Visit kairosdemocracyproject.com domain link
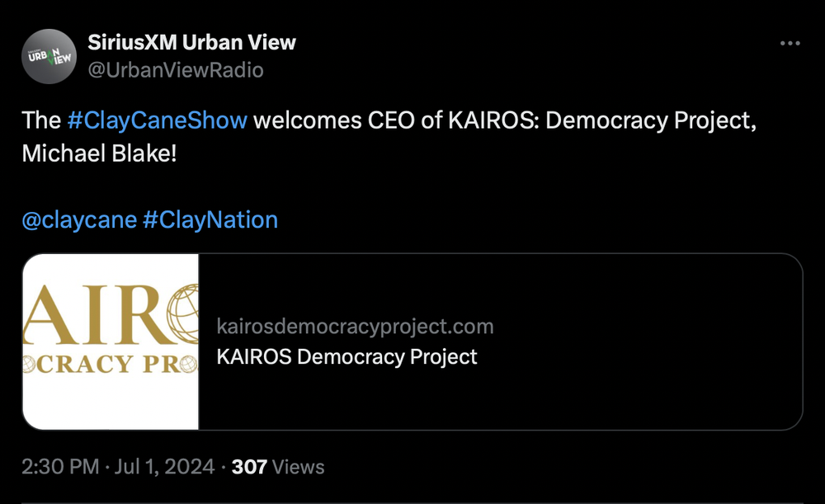 355,326
